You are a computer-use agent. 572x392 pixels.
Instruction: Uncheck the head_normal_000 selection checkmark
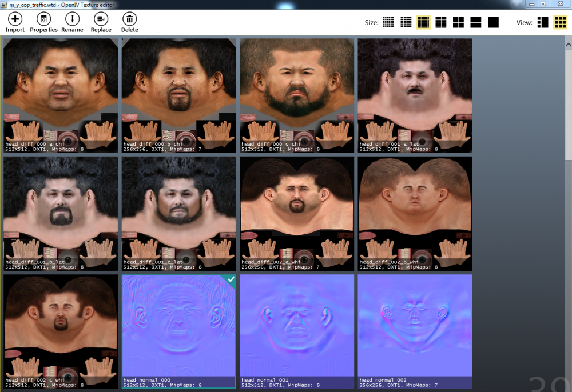(231, 279)
